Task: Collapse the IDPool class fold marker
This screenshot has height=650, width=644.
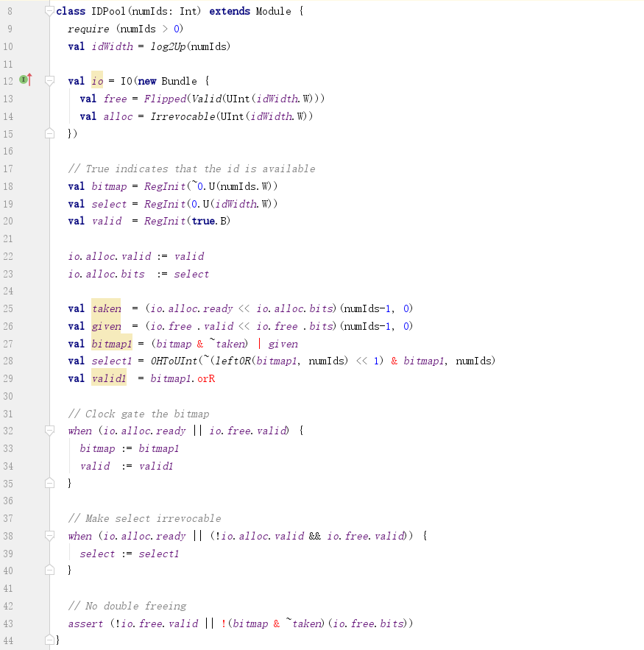Action: (x=49, y=11)
